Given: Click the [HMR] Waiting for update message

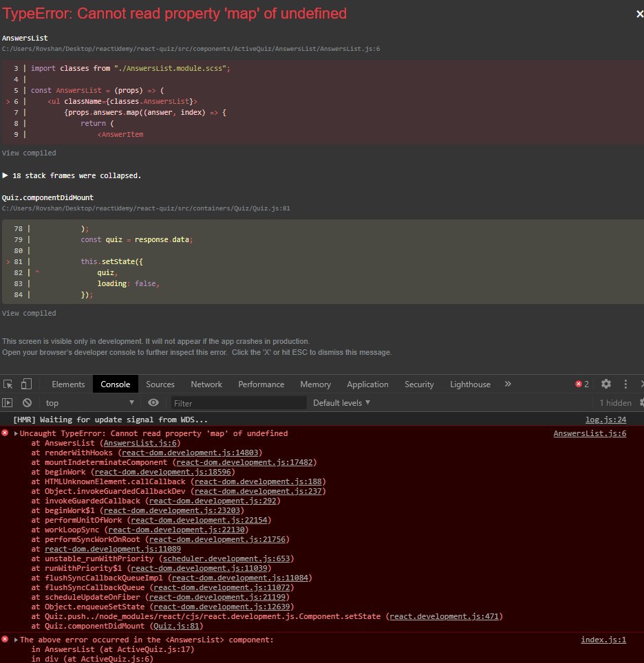Looking at the screenshot, I should tap(111, 420).
